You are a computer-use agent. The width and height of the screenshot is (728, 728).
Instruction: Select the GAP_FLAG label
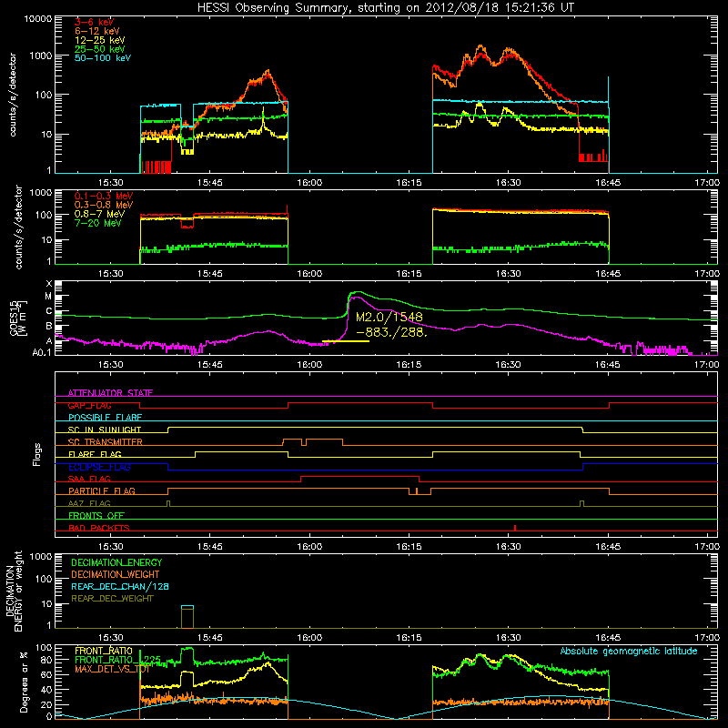pos(90,405)
